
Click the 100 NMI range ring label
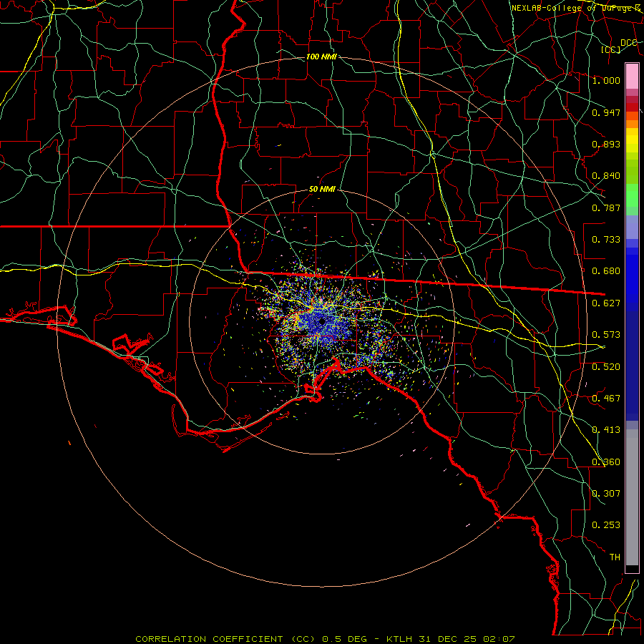tap(321, 57)
